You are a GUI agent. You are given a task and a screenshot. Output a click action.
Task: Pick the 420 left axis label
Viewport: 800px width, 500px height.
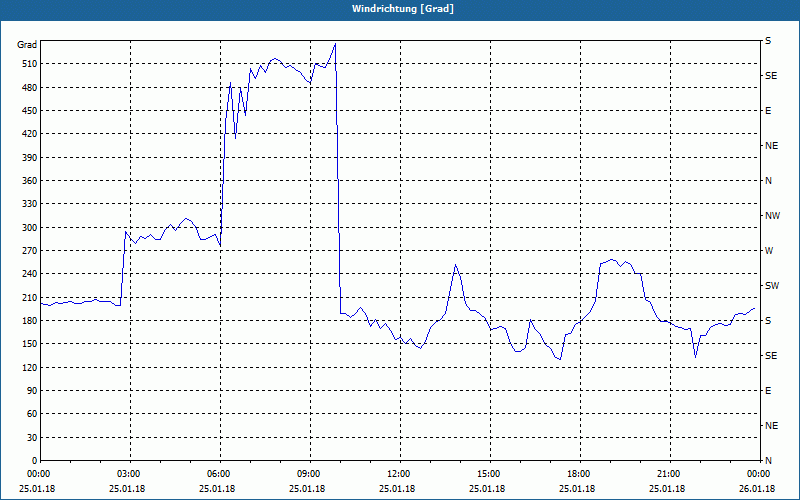[x=30, y=134]
